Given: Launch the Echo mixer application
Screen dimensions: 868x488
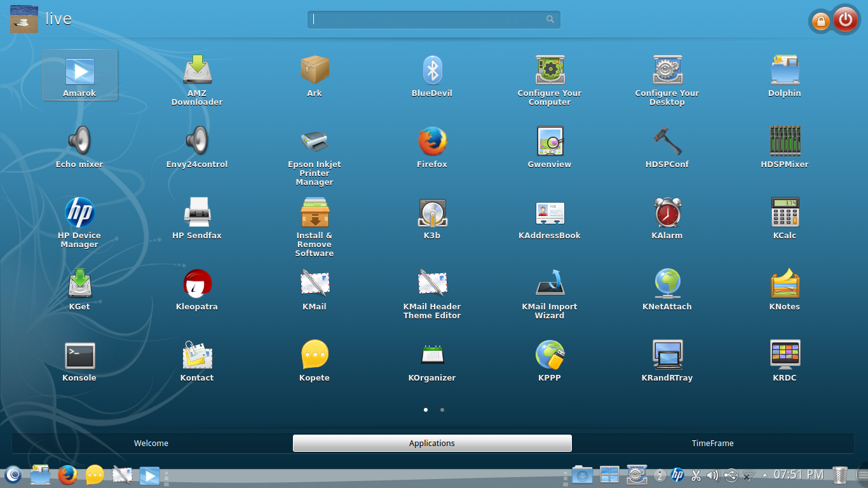Looking at the screenshot, I should tap(79, 146).
